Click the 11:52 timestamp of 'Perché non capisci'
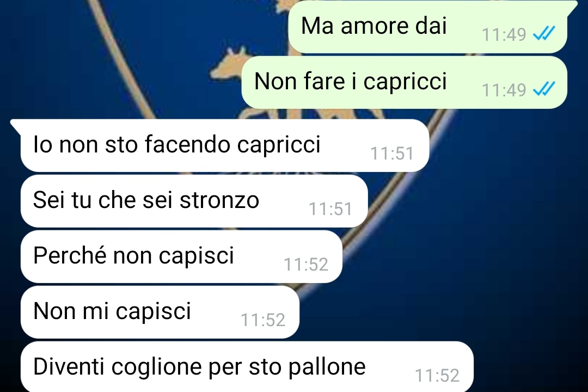 pyautogui.click(x=306, y=265)
